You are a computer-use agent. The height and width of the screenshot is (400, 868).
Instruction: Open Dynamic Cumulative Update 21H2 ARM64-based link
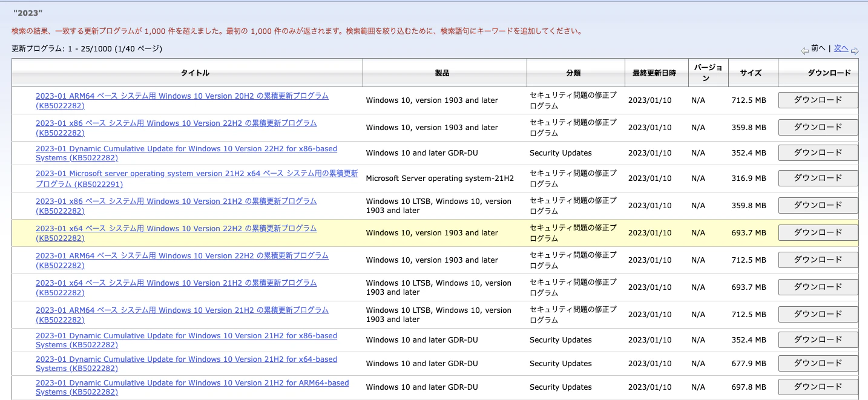192,387
